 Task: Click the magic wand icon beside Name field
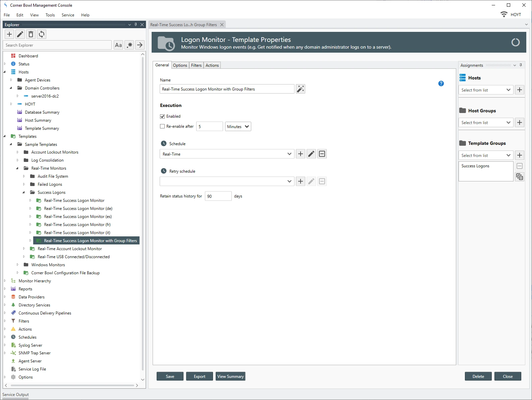coord(301,89)
